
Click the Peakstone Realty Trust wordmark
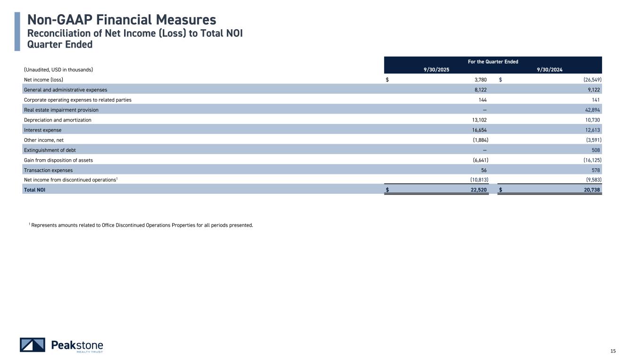click(x=76, y=346)
